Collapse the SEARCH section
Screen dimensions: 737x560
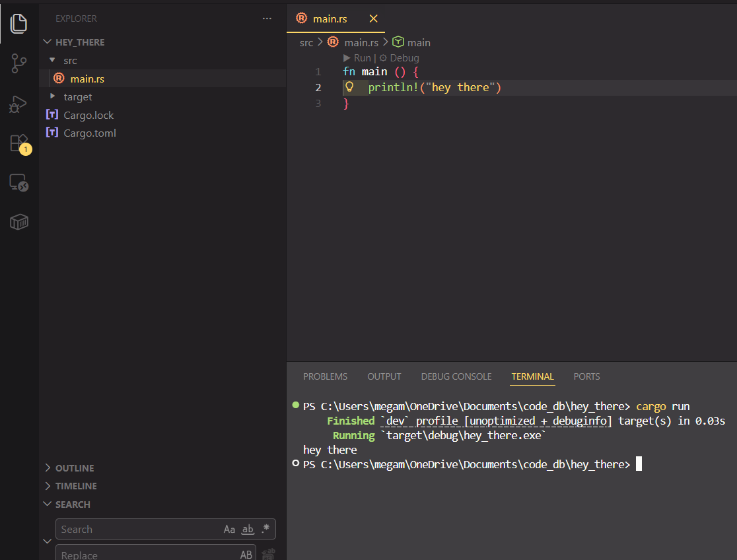[48, 504]
